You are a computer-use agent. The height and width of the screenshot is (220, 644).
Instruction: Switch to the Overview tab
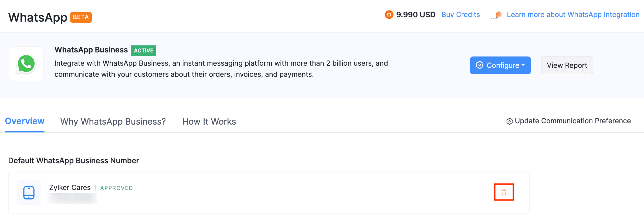point(25,121)
